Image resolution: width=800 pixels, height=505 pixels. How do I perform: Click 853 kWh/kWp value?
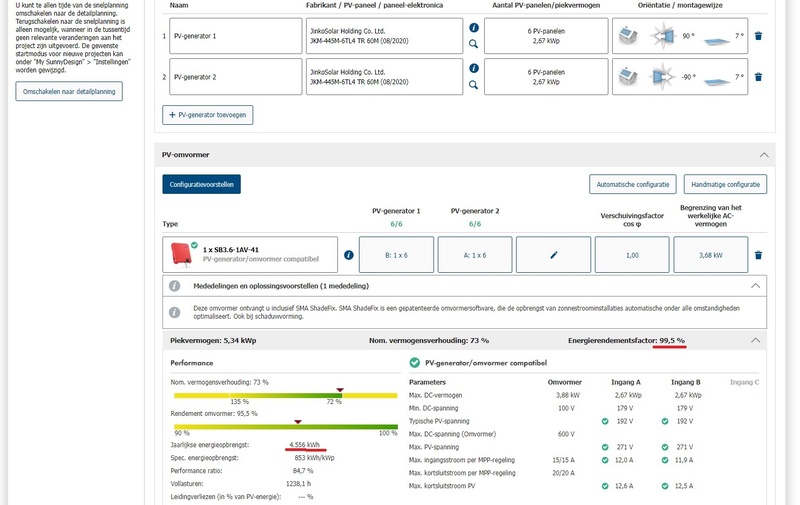(x=314, y=458)
